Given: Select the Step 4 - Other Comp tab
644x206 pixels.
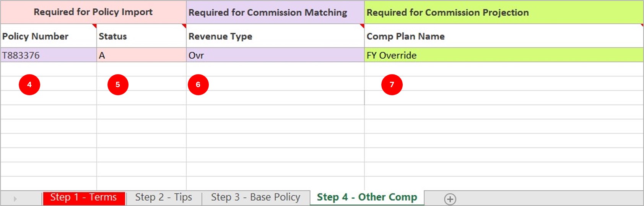Looking at the screenshot, I should coord(367,198).
